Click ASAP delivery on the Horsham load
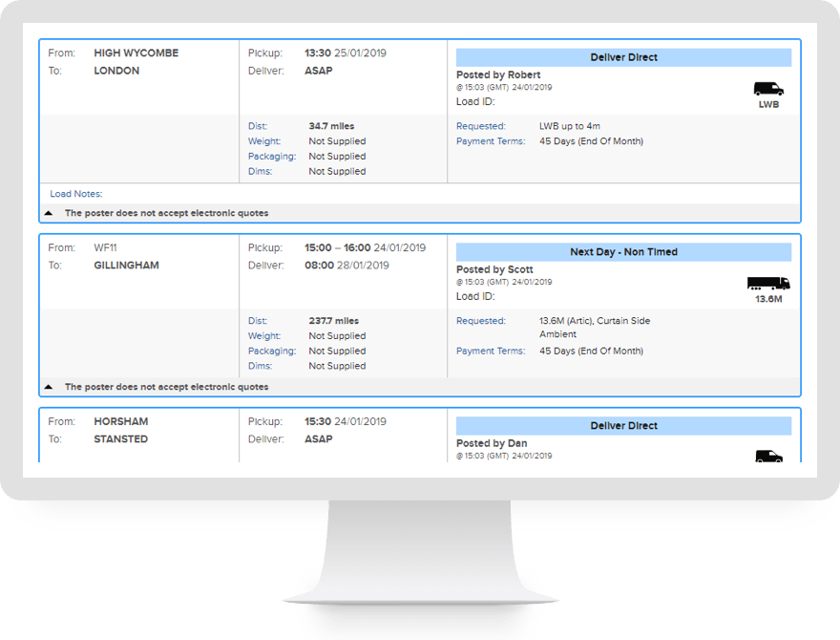 tap(319, 439)
